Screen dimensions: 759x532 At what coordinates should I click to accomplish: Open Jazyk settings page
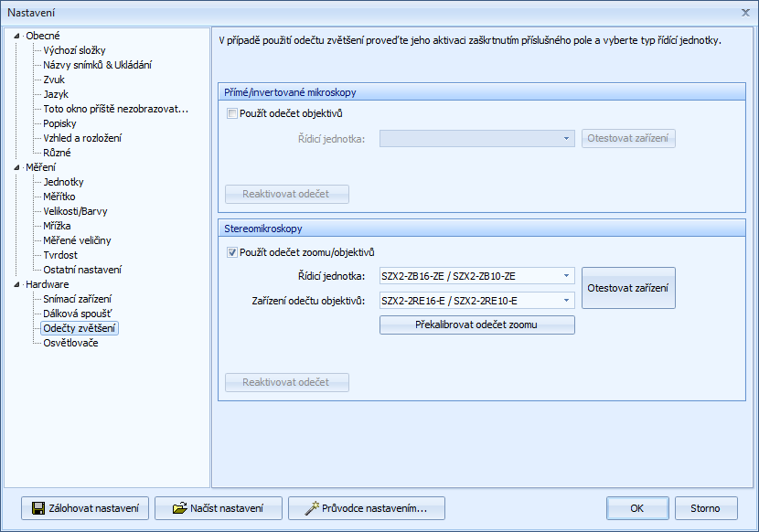coord(56,94)
